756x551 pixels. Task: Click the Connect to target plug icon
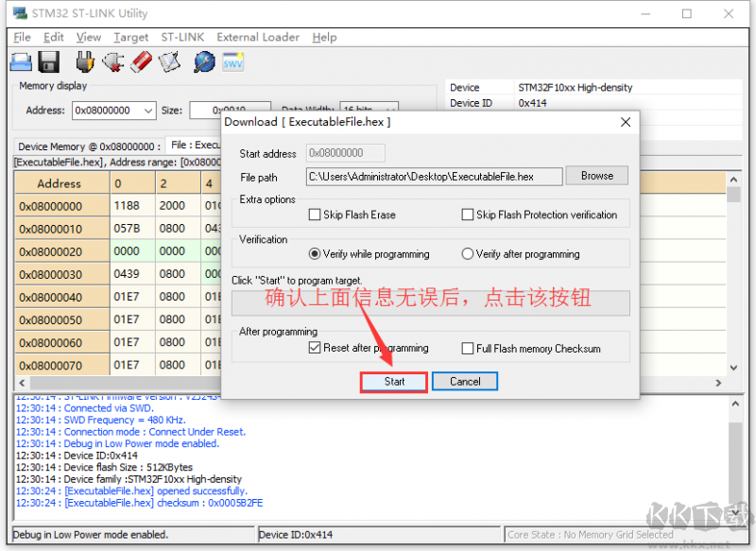[84, 62]
